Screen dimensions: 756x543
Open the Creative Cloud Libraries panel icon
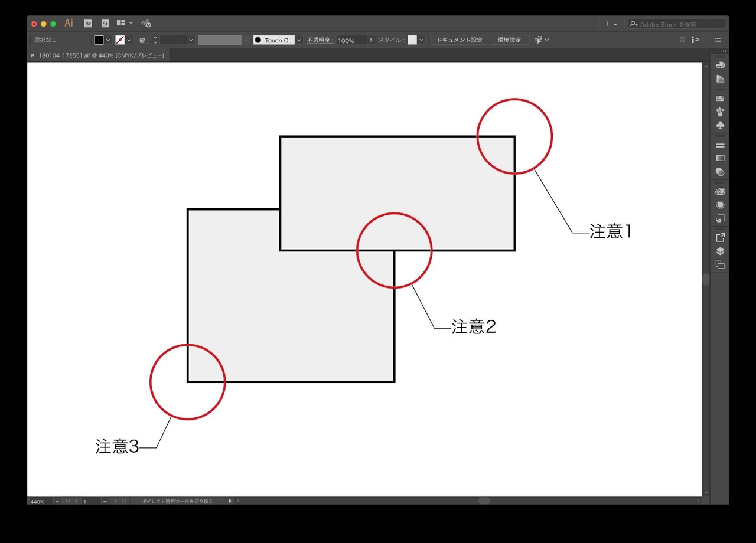(720, 191)
